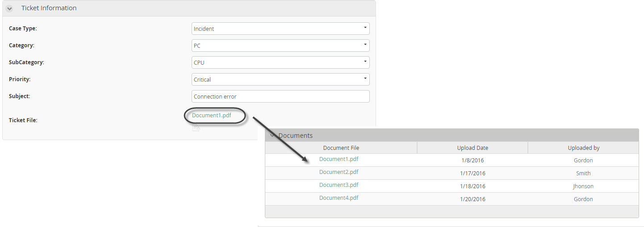644x227 pixels.
Task: Collapse the Documents panel chevron
Action: (272, 136)
